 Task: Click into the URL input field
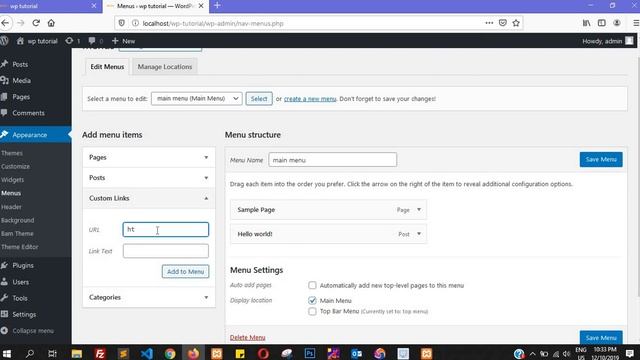(x=166, y=229)
